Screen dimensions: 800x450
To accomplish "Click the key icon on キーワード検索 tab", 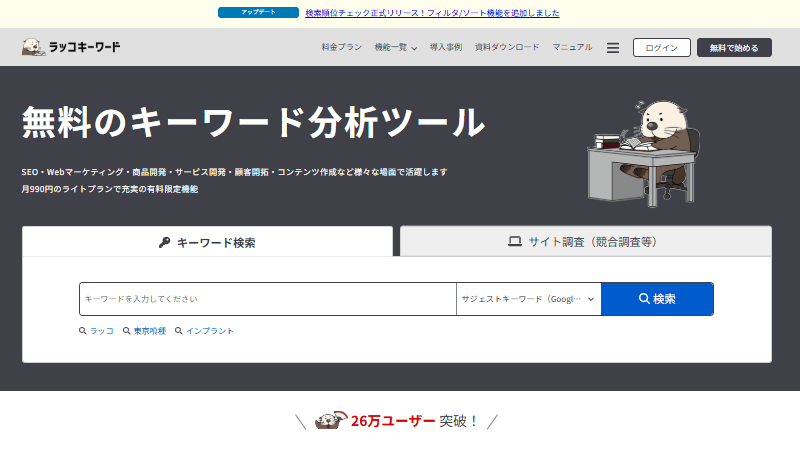I will [x=164, y=242].
